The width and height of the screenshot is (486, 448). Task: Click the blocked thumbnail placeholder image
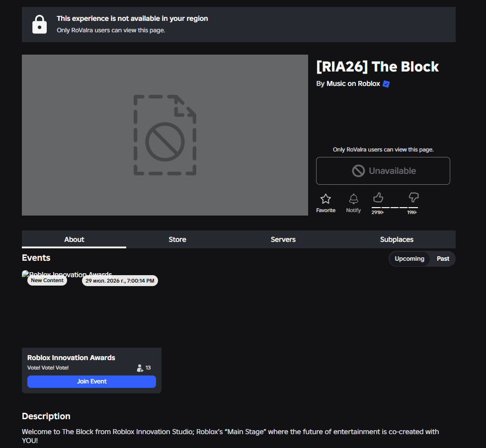165,135
